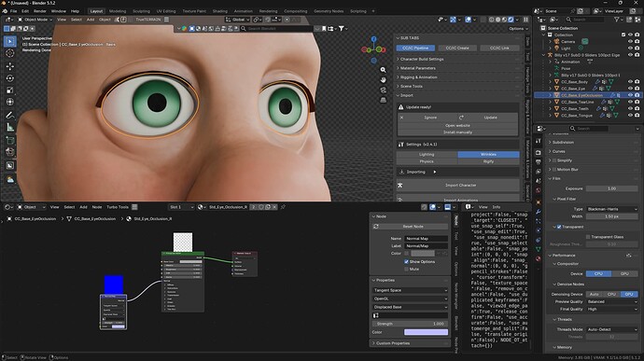Select the Measure tool
The image size is (644, 361).
click(x=10, y=128)
